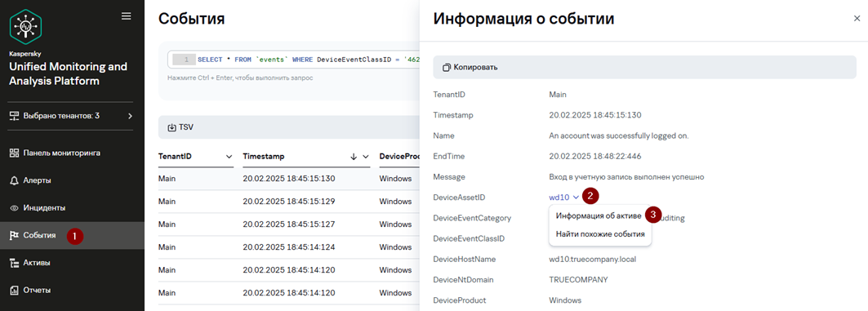Click the reports chart icon
The width and height of the screenshot is (868, 311).
click(x=15, y=290)
